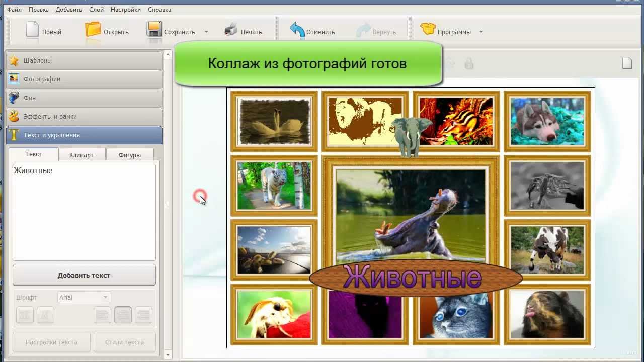Image resolution: width=644 pixels, height=362 pixels.
Task: Click the Коллаж из фотографий готов banner
Action: [307, 63]
